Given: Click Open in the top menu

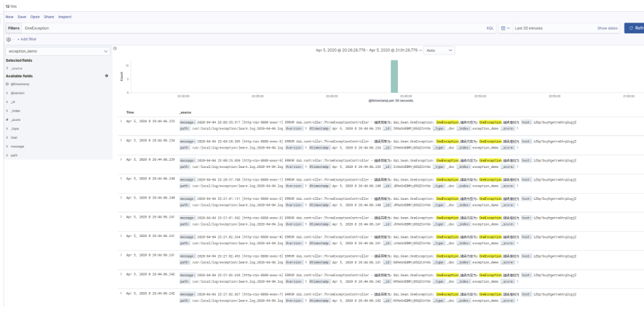Looking at the screenshot, I should 35,17.
